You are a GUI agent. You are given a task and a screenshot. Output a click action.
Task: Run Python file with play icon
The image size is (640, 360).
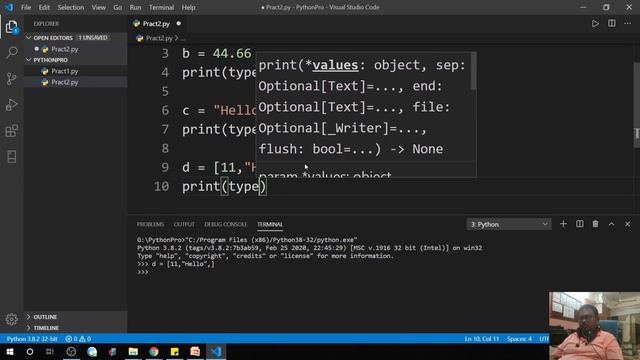click(595, 24)
